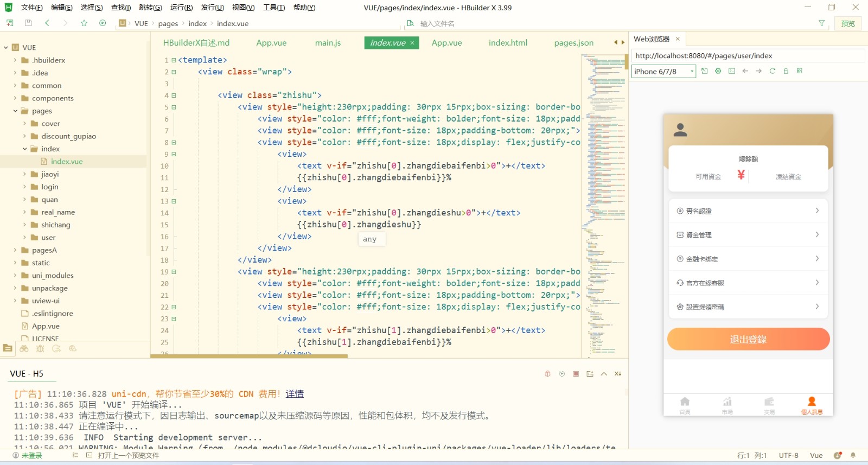The image size is (868, 465).
Task: Click the red stop button in console panel
Action: point(576,374)
